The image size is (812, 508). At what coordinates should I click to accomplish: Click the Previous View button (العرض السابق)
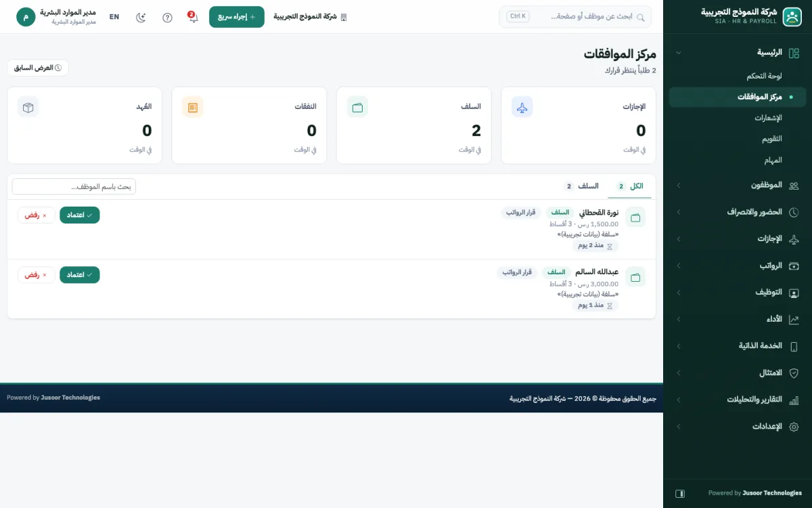pyautogui.click(x=38, y=68)
